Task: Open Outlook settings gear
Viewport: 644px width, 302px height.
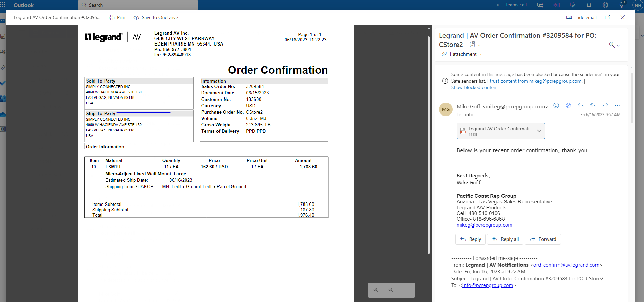Action: 605,5
